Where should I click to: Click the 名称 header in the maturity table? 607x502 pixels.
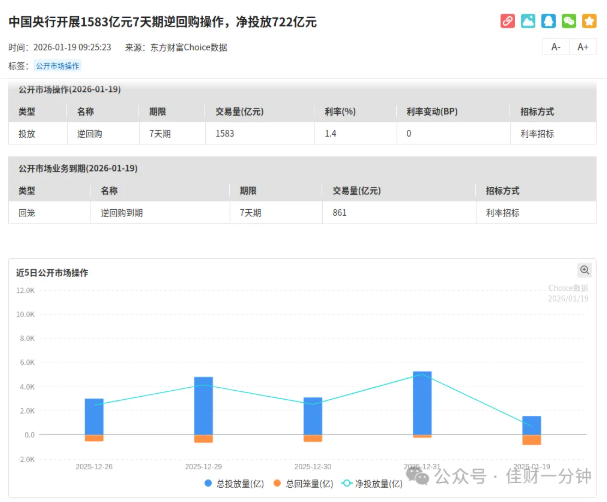click(x=109, y=191)
